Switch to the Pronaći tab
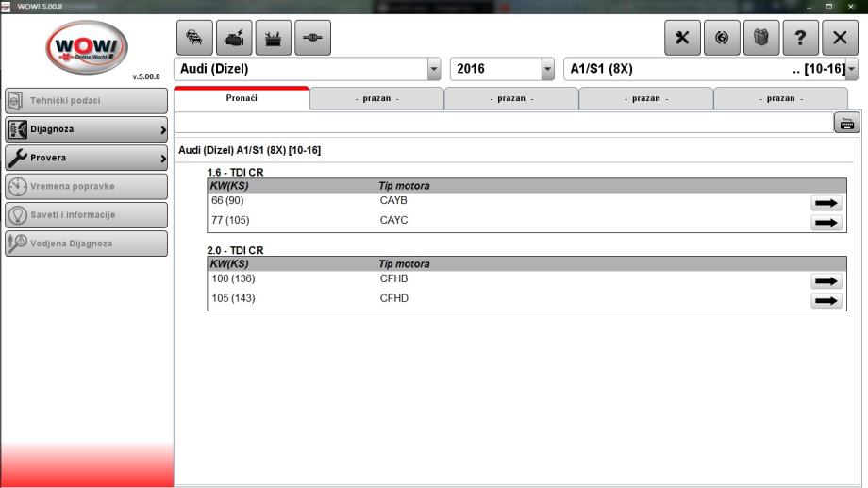The width and height of the screenshot is (868, 488). [x=242, y=98]
